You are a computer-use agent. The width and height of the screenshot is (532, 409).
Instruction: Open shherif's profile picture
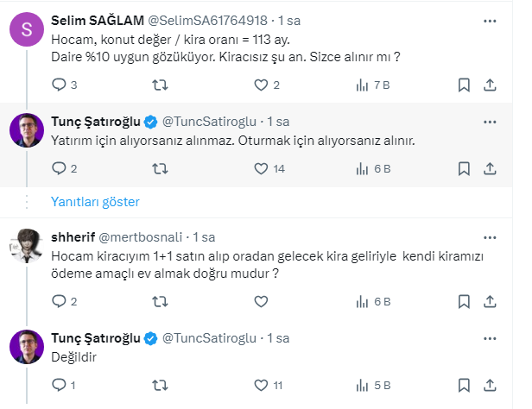(x=25, y=246)
